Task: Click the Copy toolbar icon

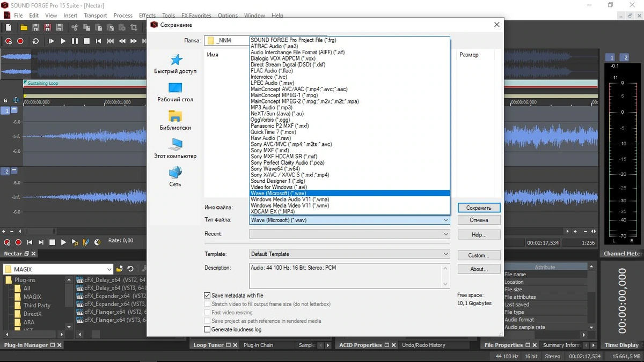Action: click(x=86, y=27)
